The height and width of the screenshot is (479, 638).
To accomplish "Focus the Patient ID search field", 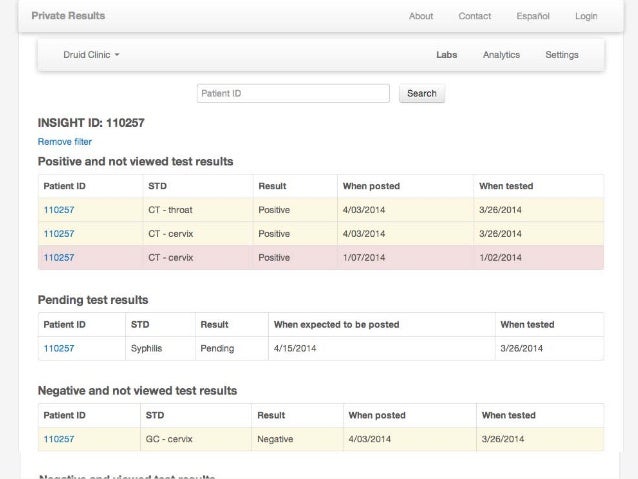I will 293,94.
